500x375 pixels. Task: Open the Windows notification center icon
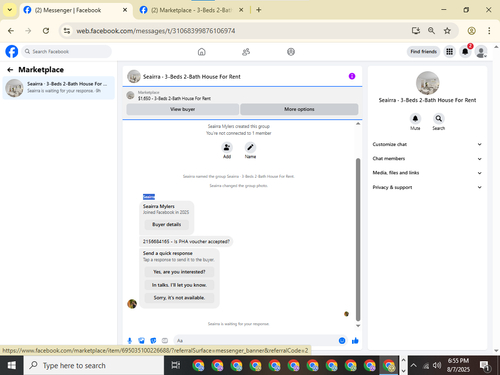tap(485, 366)
